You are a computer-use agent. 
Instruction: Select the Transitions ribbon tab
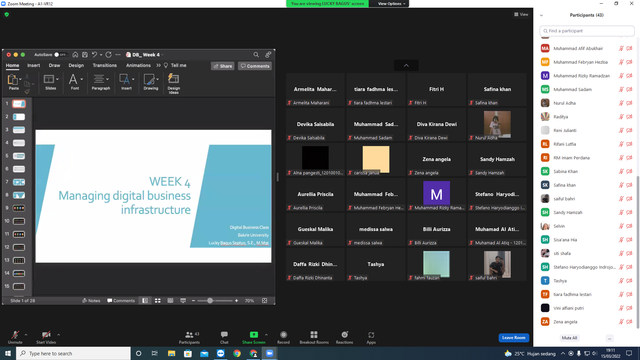104,65
